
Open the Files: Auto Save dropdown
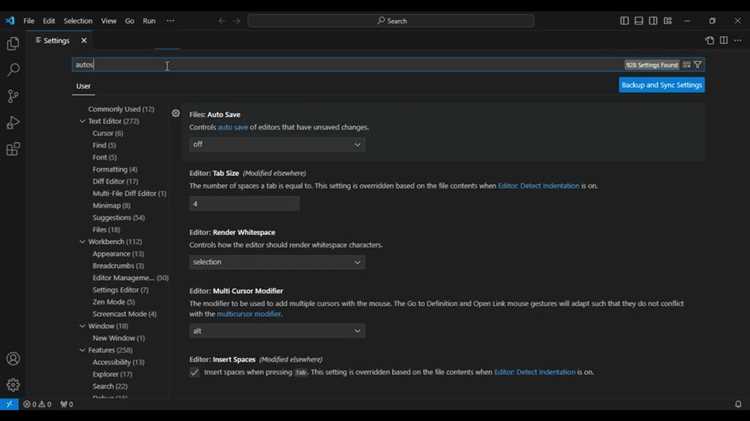(x=277, y=145)
